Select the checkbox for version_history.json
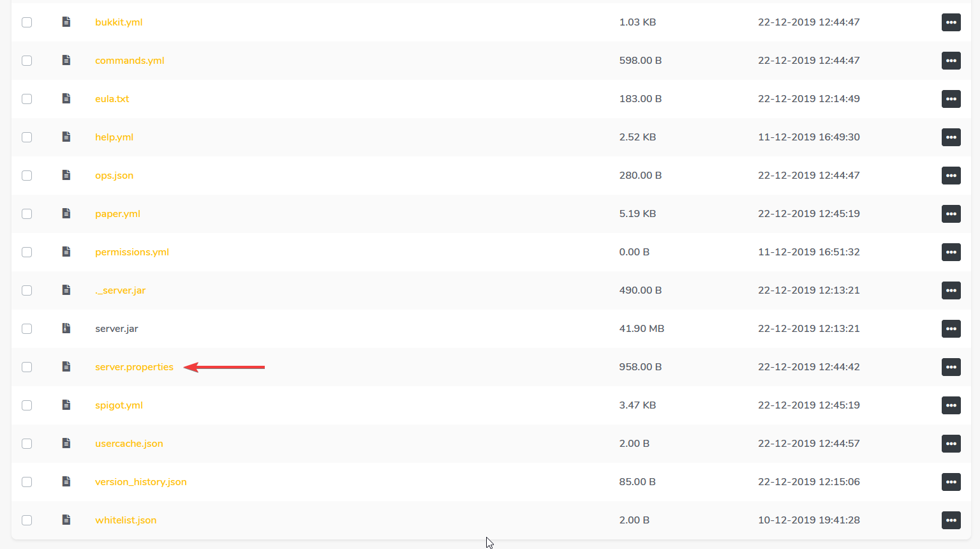This screenshot has height=549, width=980. point(27,482)
